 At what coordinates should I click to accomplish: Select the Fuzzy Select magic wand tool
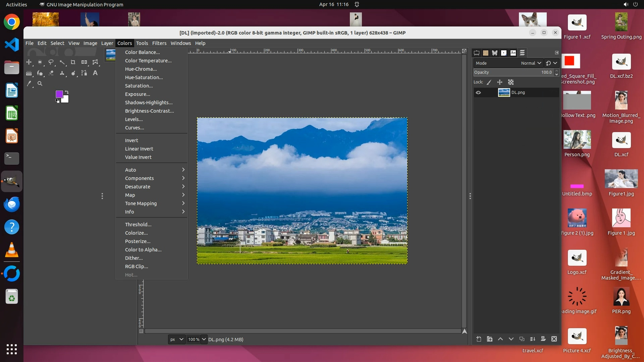coord(62,62)
